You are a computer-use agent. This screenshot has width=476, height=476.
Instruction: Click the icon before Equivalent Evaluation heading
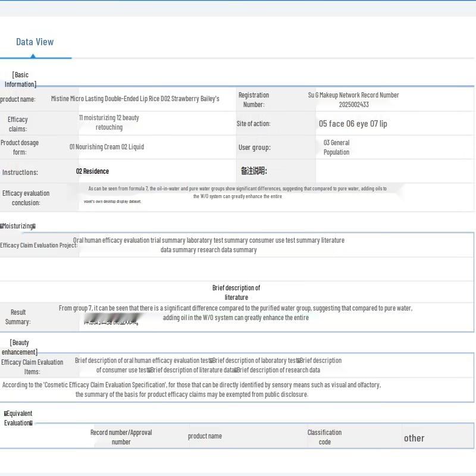click(x=6, y=414)
